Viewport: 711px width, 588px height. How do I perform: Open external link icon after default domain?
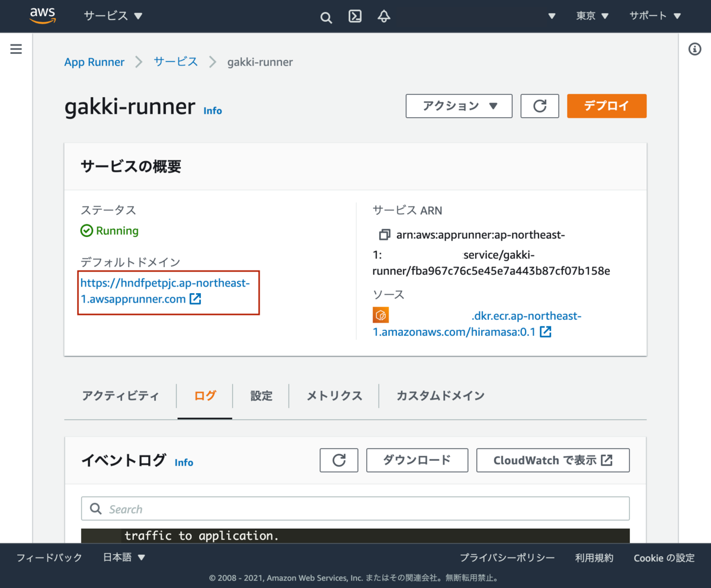pos(196,299)
